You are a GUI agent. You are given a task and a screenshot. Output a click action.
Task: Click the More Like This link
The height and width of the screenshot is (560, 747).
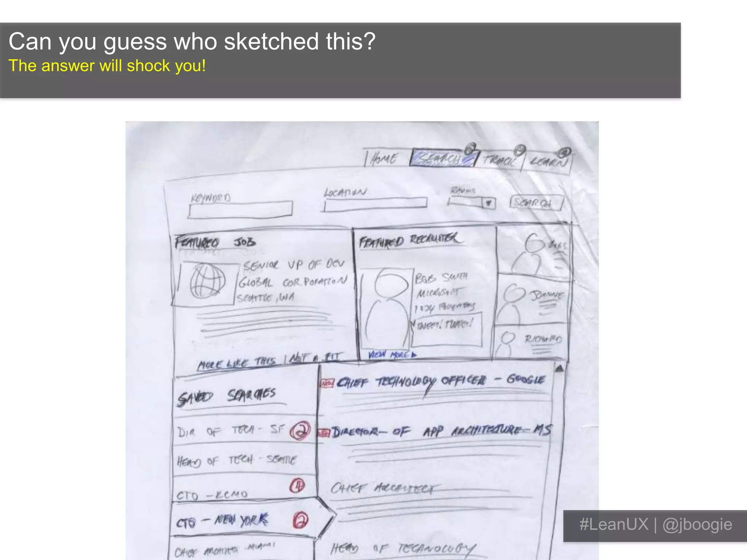coord(236,363)
